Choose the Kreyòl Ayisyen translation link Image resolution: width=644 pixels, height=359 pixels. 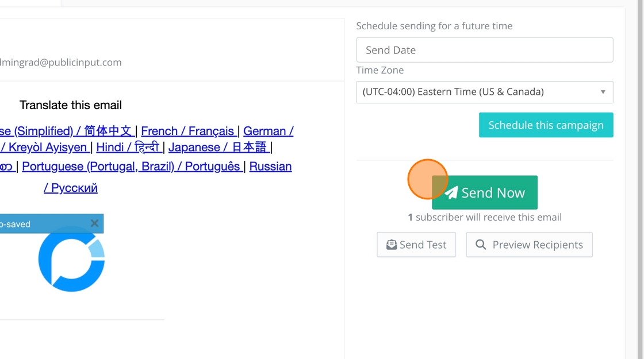click(x=45, y=148)
